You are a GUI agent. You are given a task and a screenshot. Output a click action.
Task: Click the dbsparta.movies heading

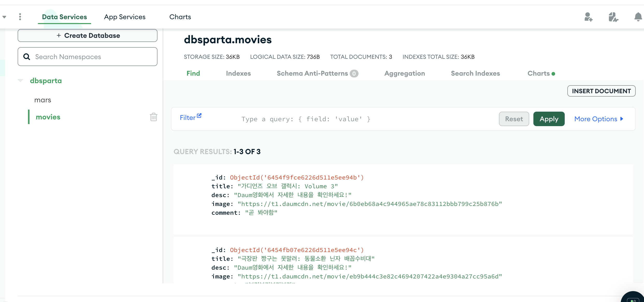point(228,40)
